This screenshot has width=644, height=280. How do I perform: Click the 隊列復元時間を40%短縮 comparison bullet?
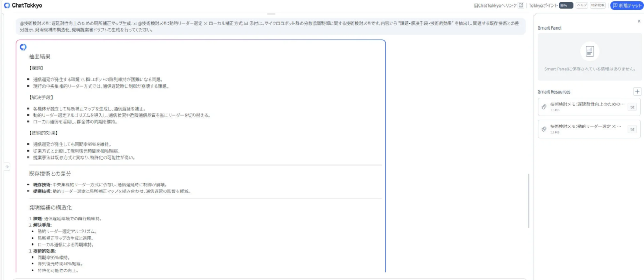[x=76, y=151]
